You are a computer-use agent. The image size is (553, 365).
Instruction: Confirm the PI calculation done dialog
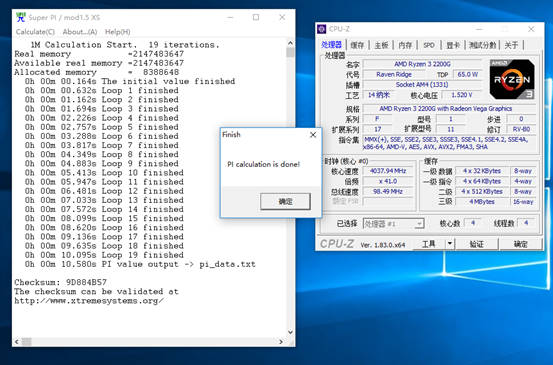[x=285, y=201]
